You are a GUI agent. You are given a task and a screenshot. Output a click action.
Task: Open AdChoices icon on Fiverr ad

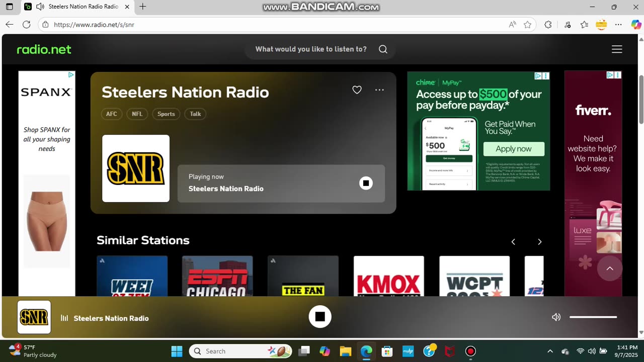610,75
